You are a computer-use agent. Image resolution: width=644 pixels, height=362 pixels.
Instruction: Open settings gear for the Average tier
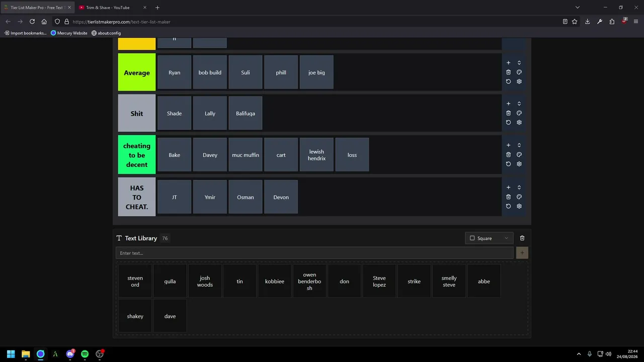[x=519, y=81]
